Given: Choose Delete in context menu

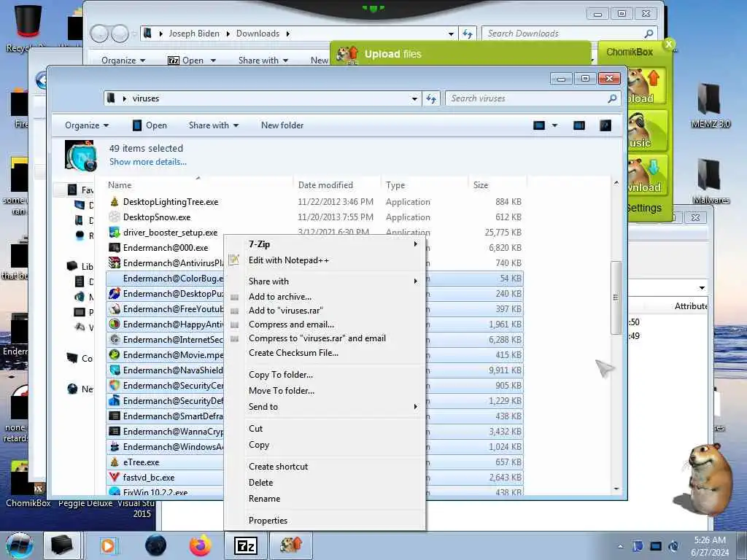Looking at the screenshot, I should click(324, 483).
